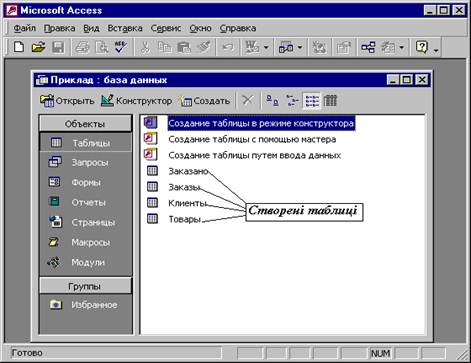This screenshot has height=363, width=471.
Task: Select Создание таблицы с помощью мастера
Action: 252,139
